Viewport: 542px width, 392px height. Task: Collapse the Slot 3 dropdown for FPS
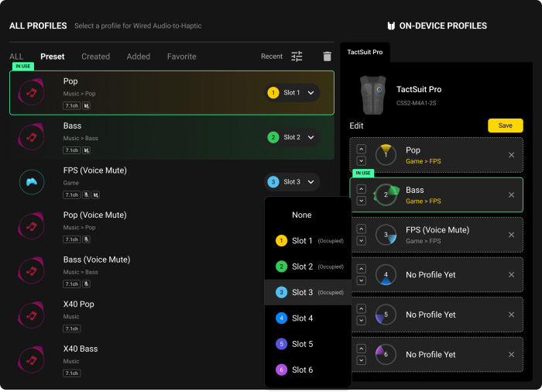[291, 182]
